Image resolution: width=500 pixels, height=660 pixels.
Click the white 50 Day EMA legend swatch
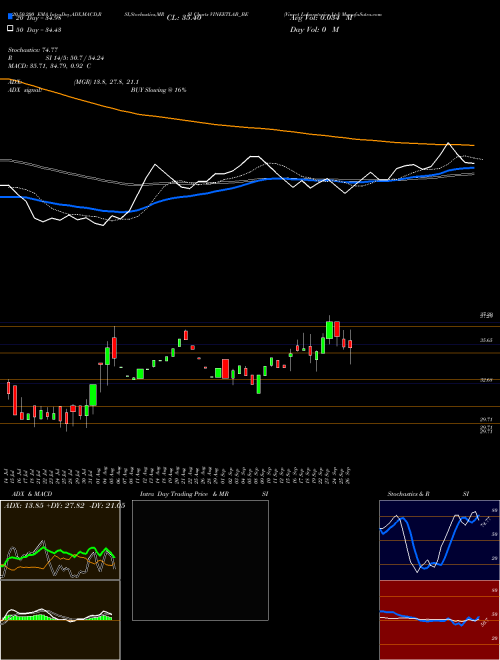pyautogui.click(x=10, y=29)
